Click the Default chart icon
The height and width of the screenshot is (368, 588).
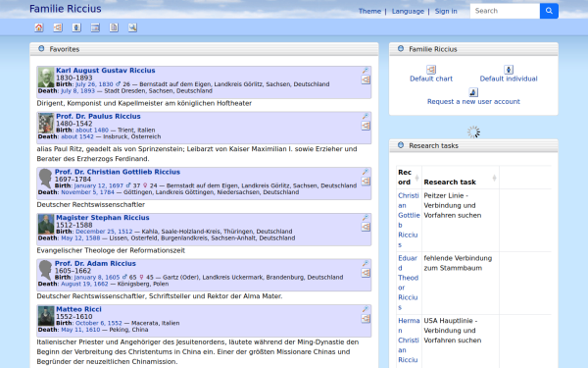pos(431,70)
